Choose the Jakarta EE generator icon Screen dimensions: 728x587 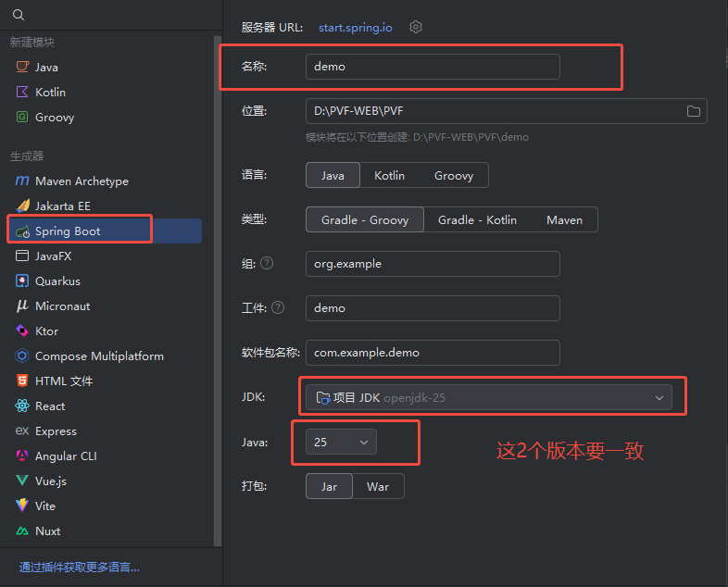(22, 206)
